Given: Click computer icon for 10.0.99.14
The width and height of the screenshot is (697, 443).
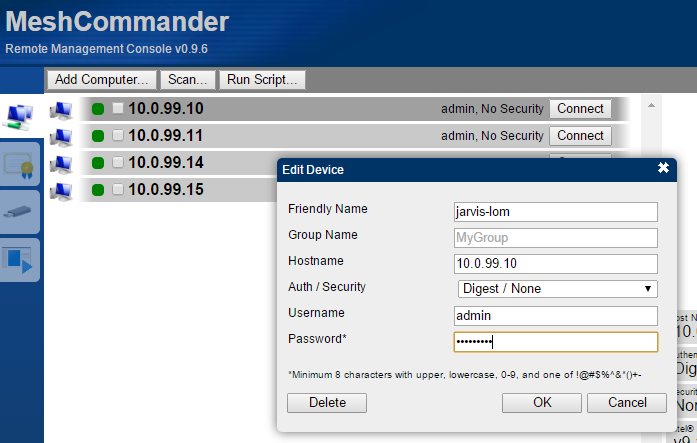Looking at the screenshot, I should [x=61, y=164].
